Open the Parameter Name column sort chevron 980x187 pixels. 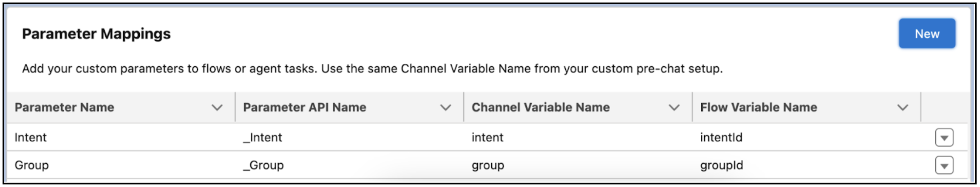pyautogui.click(x=217, y=108)
